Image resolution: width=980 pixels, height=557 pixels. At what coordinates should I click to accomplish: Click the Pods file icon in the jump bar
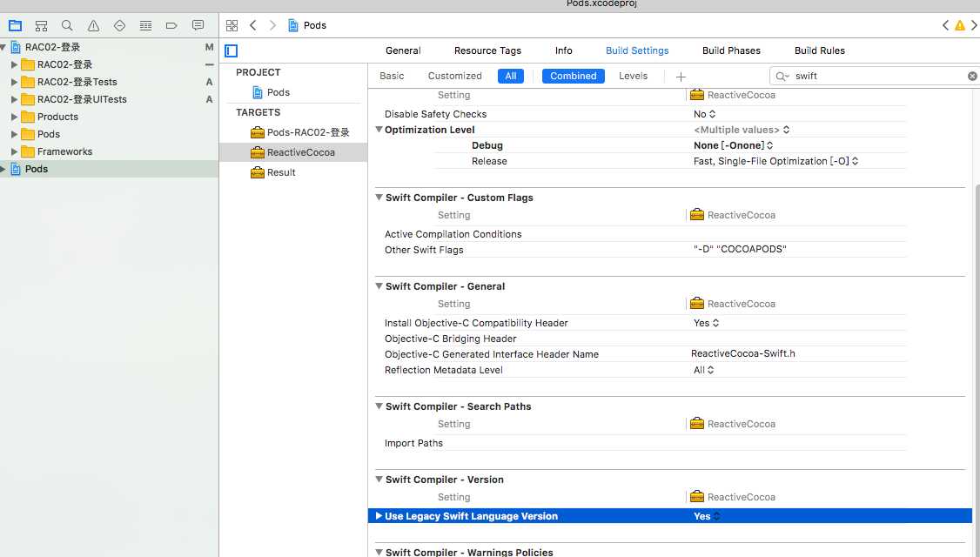pos(292,25)
